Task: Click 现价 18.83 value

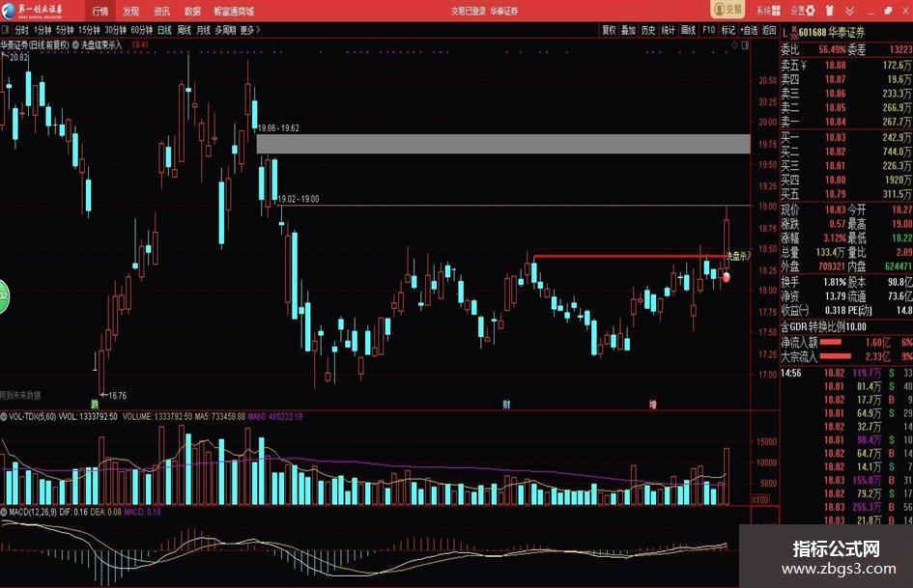Action: 835,210
